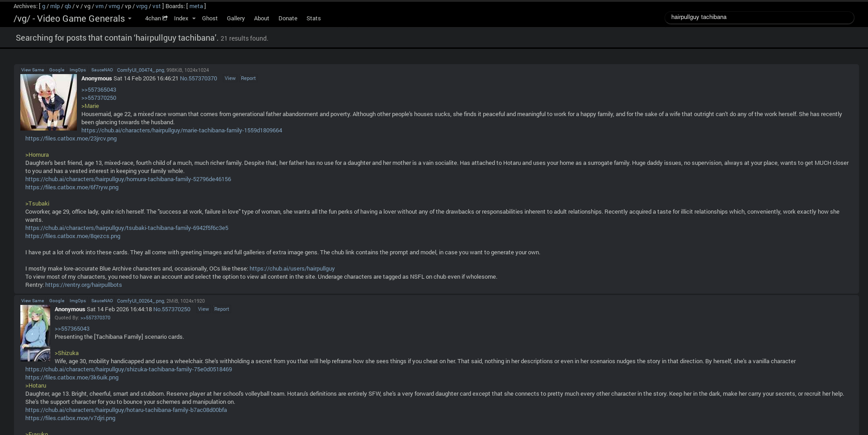Click the search field containing 'hairpullguy tachibana'
This screenshot has width=868, height=435.
click(x=759, y=17)
